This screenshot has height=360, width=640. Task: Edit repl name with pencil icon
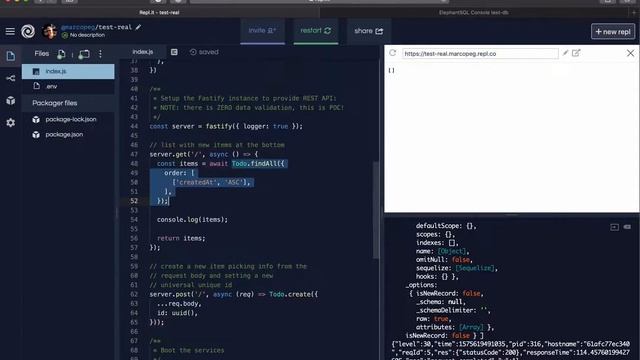pyautogui.click(x=138, y=27)
